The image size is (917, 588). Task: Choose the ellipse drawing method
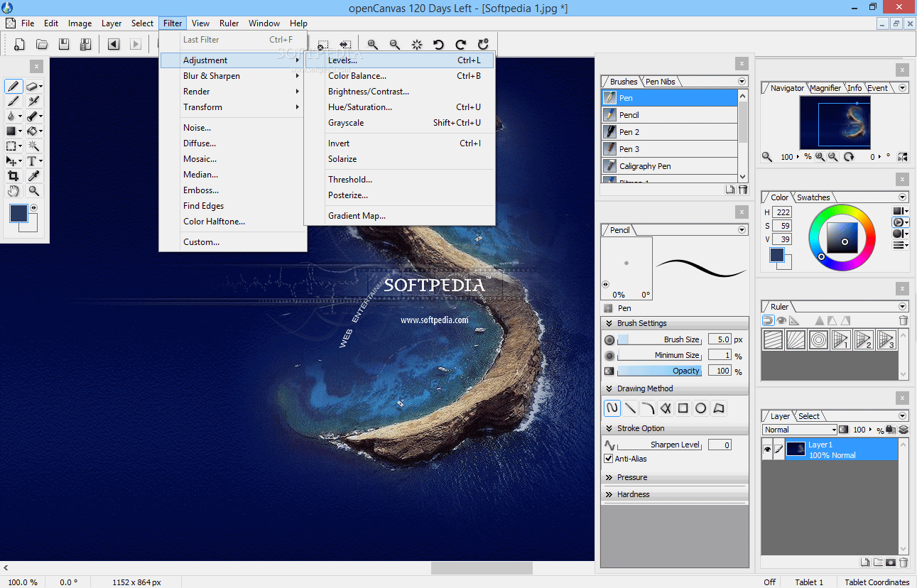[x=700, y=408]
